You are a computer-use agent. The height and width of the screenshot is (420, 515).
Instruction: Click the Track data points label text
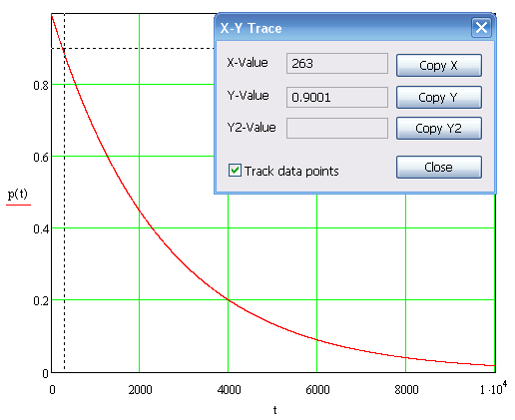(291, 171)
